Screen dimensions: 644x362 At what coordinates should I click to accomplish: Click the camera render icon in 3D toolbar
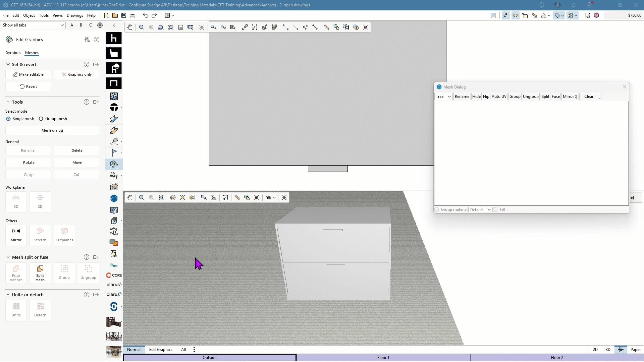click(x=268, y=197)
